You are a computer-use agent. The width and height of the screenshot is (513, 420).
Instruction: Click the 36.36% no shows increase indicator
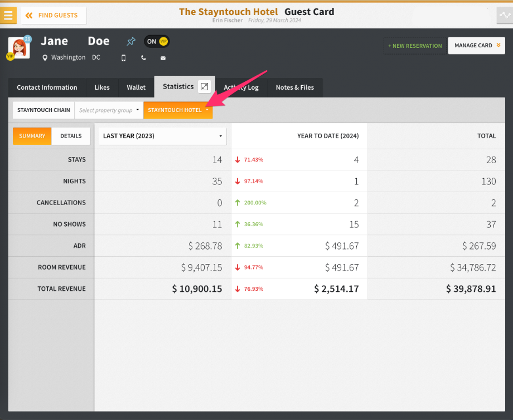click(x=249, y=224)
